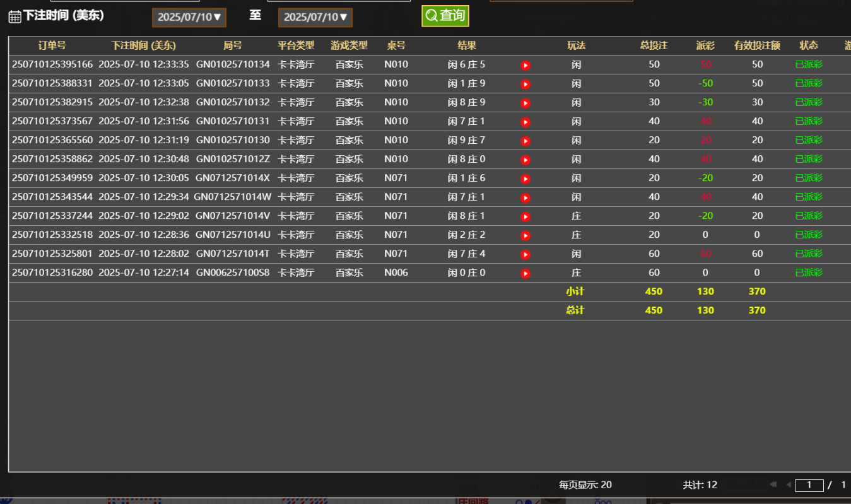Play video replay for round GN0712571014V
This screenshot has width=851, height=504.
pyautogui.click(x=525, y=216)
